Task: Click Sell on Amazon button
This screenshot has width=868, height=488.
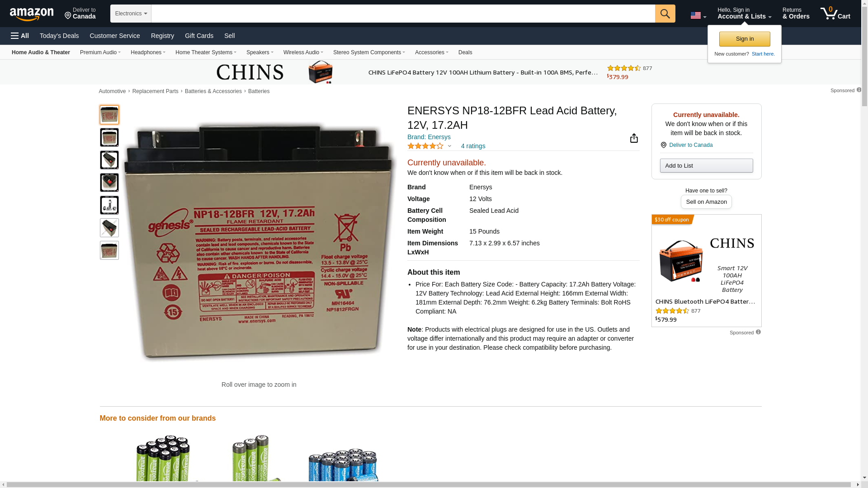Action: pyautogui.click(x=706, y=202)
